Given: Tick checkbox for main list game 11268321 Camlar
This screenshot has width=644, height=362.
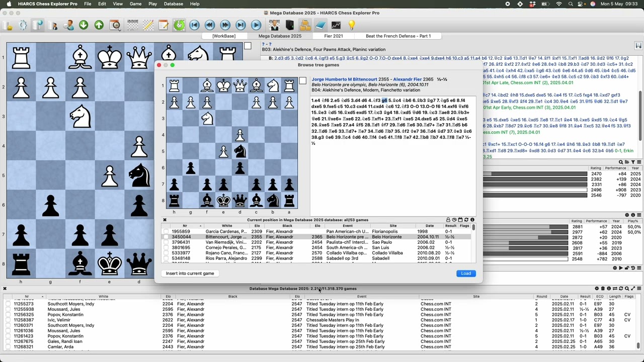Looking at the screenshot, I should click(8, 347).
